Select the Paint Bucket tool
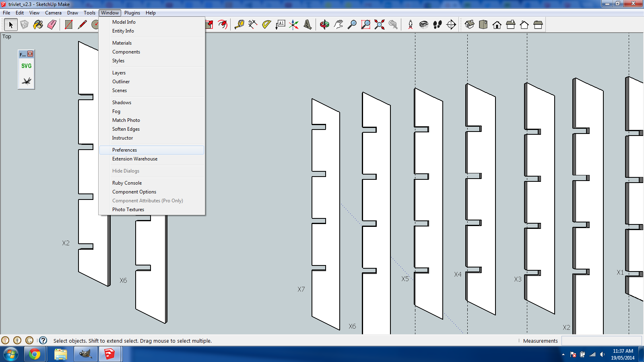 38,25
